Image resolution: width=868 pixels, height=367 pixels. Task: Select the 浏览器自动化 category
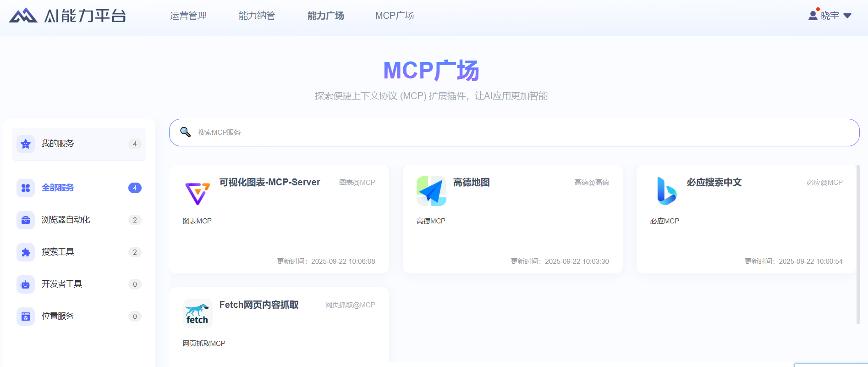[x=79, y=220]
